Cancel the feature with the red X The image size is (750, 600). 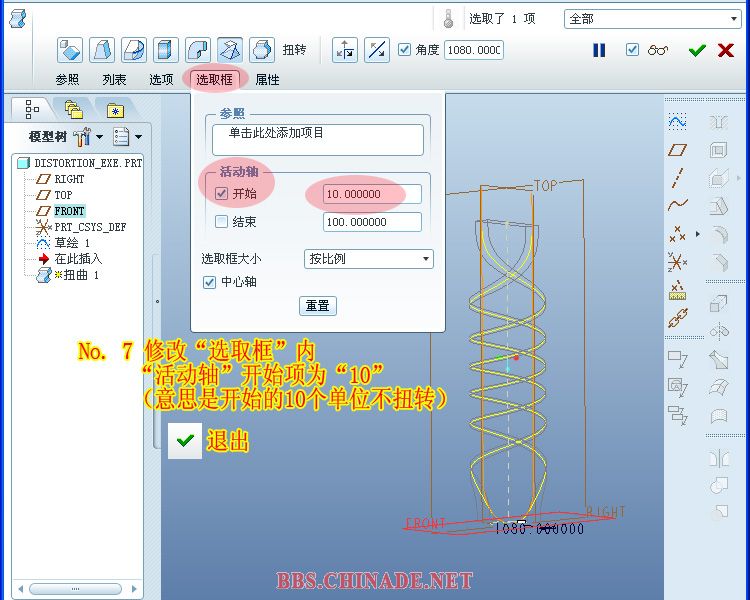[726, 50]
